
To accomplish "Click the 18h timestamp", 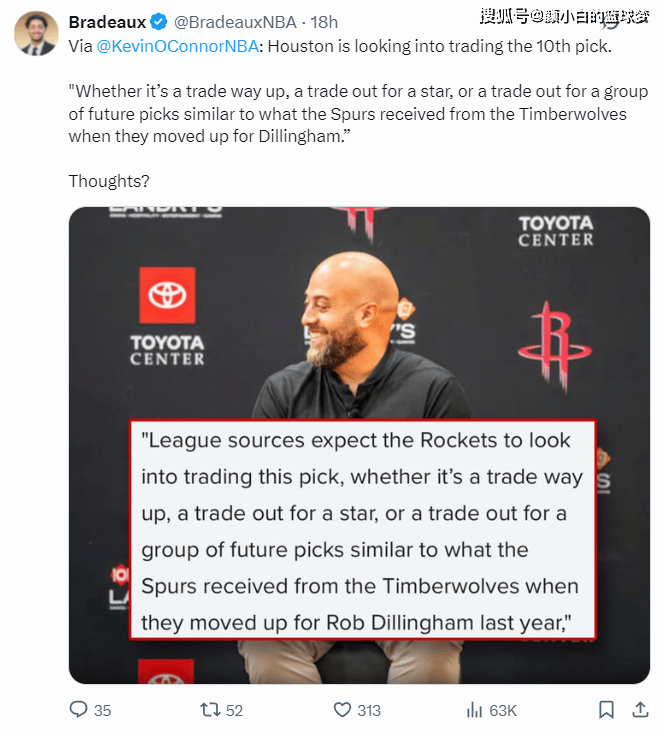I will pyautogui.click(x=324, y=22).
